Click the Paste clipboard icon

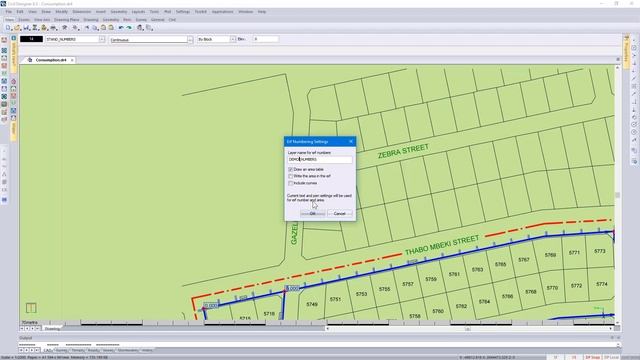pos(103,28)
